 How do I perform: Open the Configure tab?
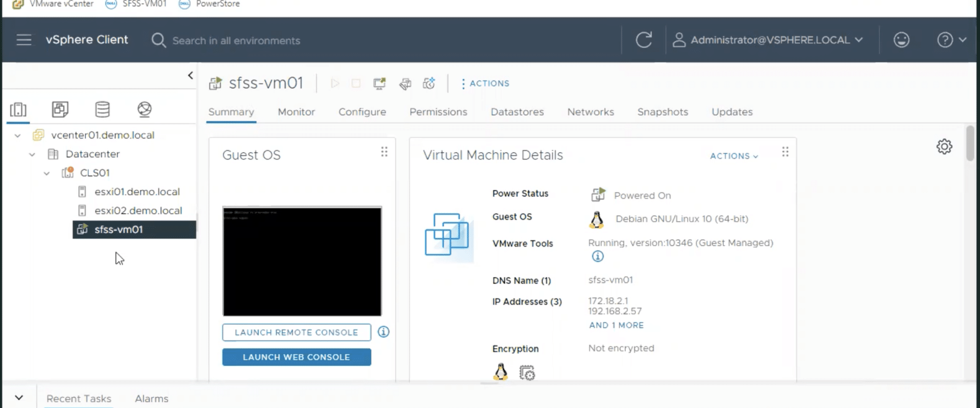[x=362, y=112]
